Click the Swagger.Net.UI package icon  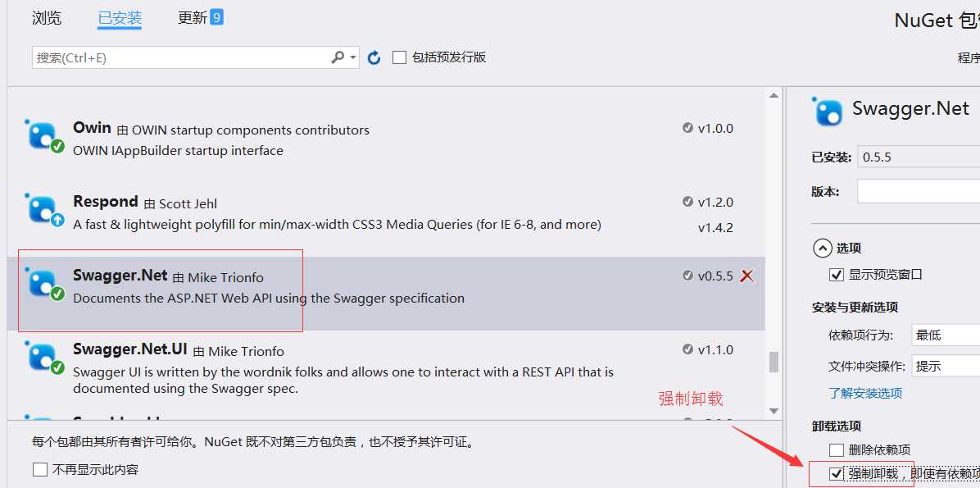coord(43,358)
